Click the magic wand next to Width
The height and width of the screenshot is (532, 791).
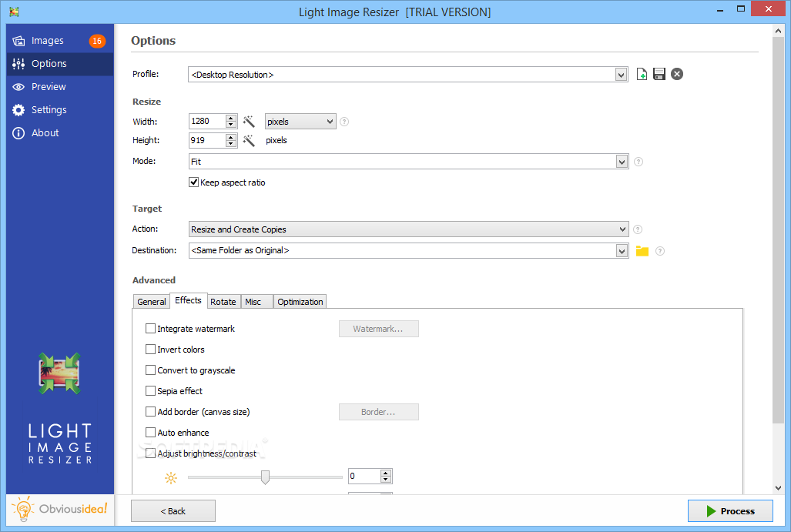pos(249,121)
